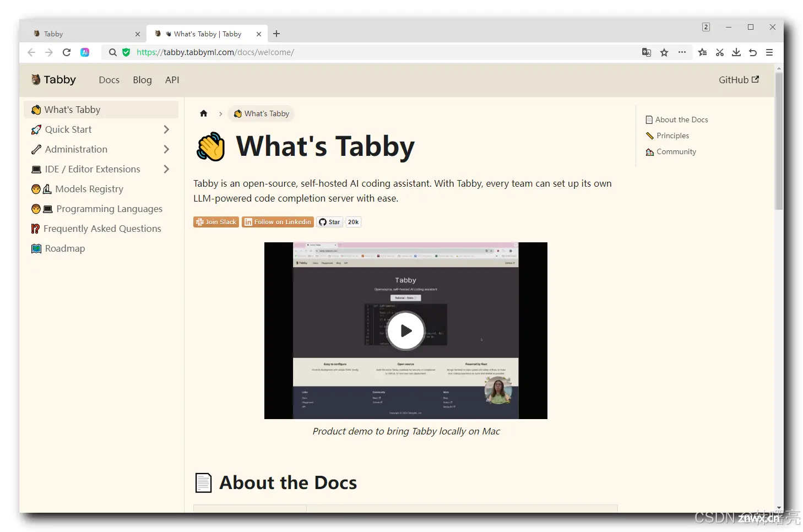Open Quick Start in sidebar
This screenshot has height=532, width=803.
[x=68, y=129]
